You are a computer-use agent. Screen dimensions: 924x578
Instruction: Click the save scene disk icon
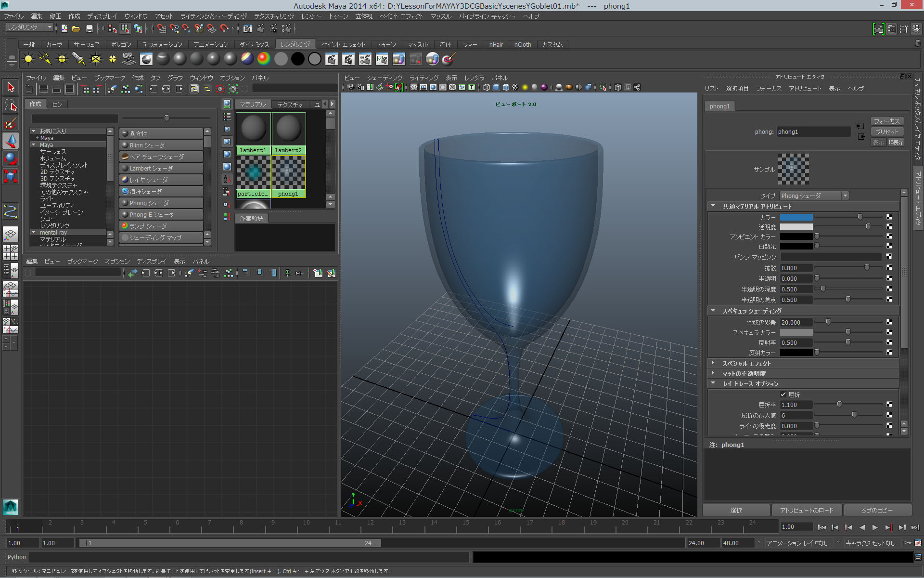coord(89,29)
